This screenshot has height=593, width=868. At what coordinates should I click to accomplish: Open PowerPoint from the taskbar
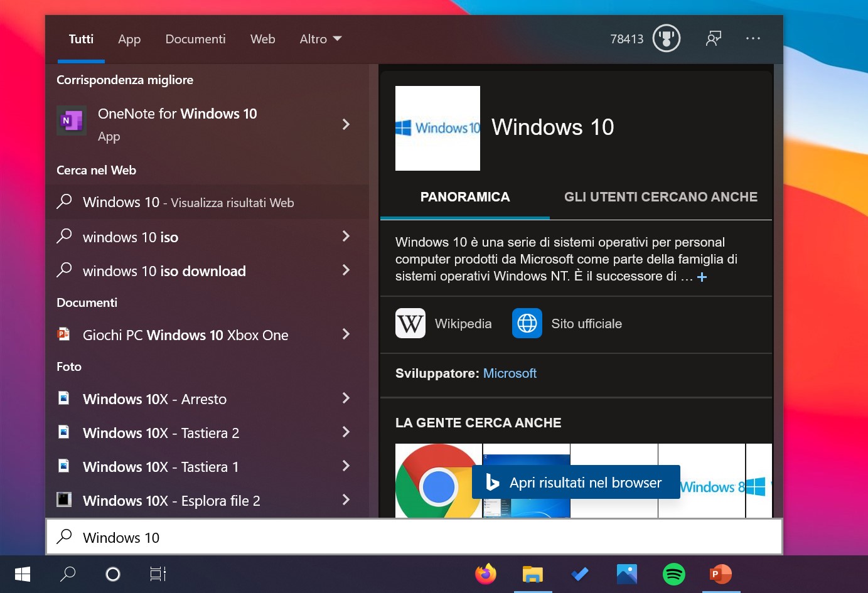point(721,574)
